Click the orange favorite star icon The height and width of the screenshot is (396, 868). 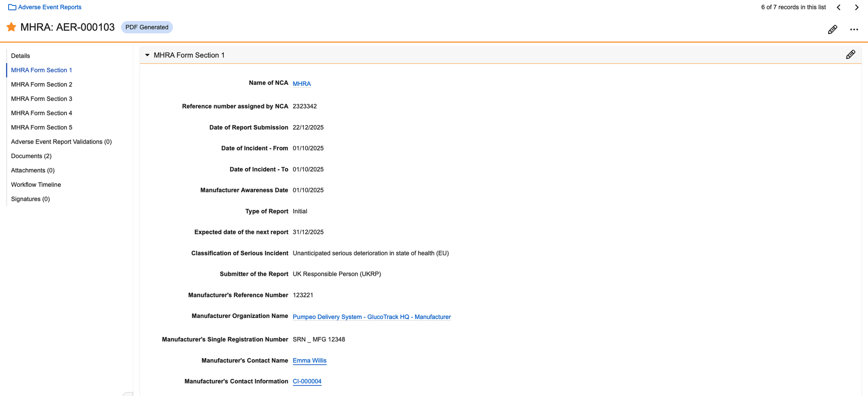pyautogui.click(x=11, y=27)
